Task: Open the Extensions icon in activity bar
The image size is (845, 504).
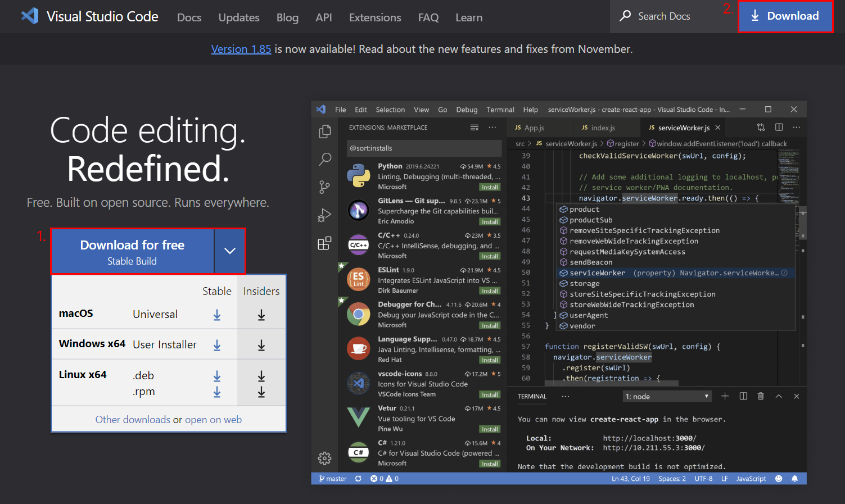Action: tap(325, 243)
